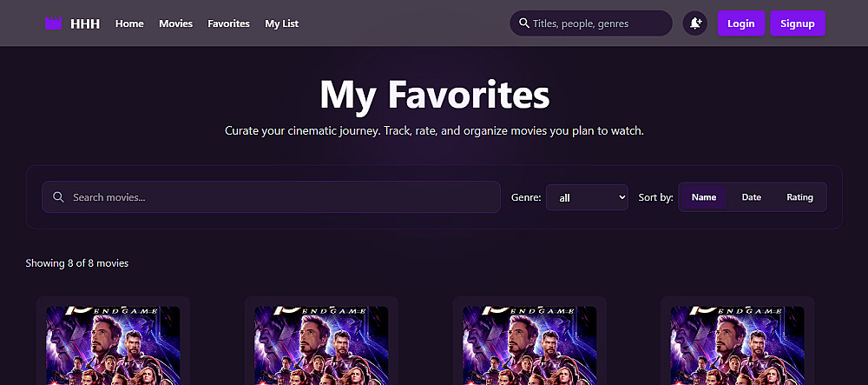Screen dimensions: 868x385
Task: Click the 'Genre:' label
Action: pos(526,197)
